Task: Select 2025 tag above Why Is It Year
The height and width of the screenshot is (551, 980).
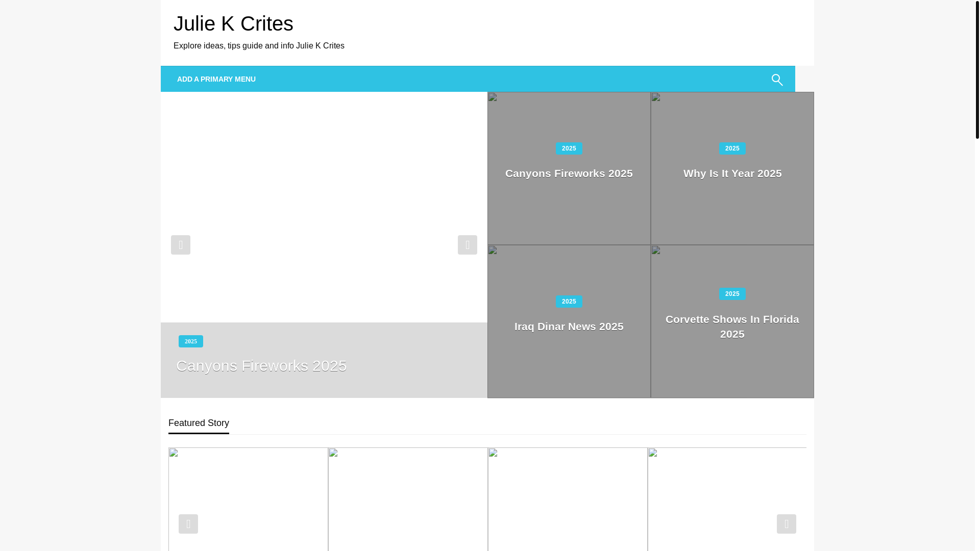Action: (x=732, y=148)
